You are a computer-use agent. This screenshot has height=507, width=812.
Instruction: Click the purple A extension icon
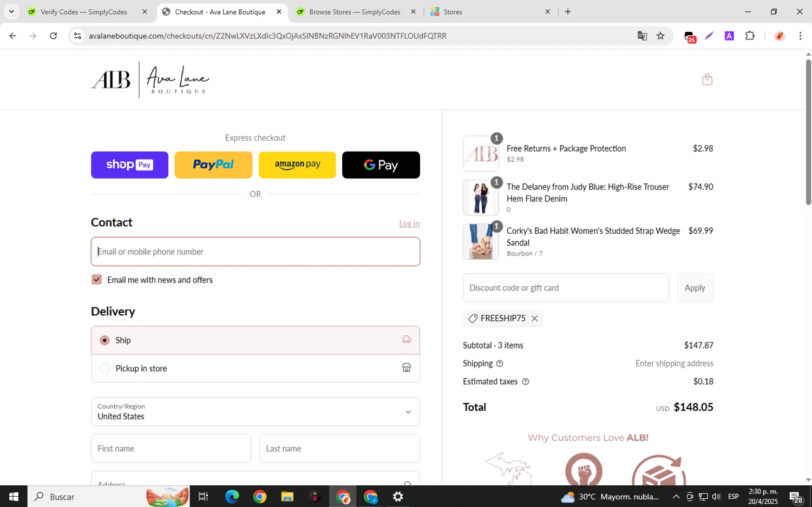tap(729, 36)
